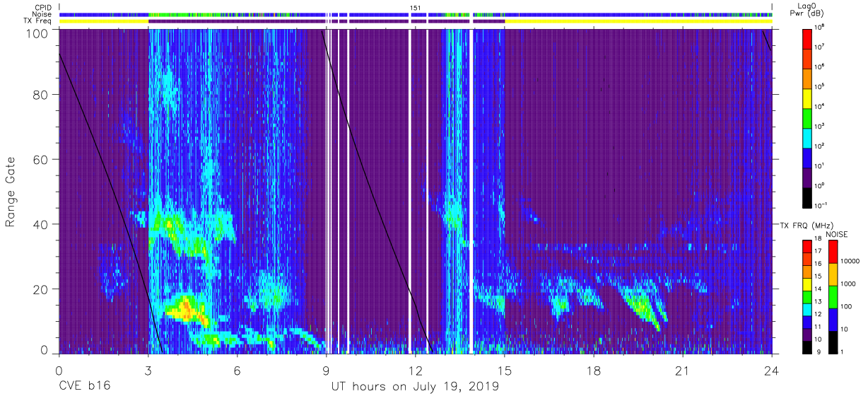Pick the blue segment of the NOISE colorbar

[x=833, y=320]
